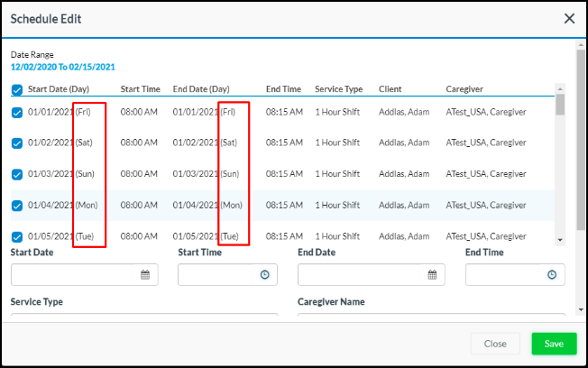This screenshot has width=588, height=368.
Task: Toggle the select-all checkbox in table header
Action: pos(18,90)
